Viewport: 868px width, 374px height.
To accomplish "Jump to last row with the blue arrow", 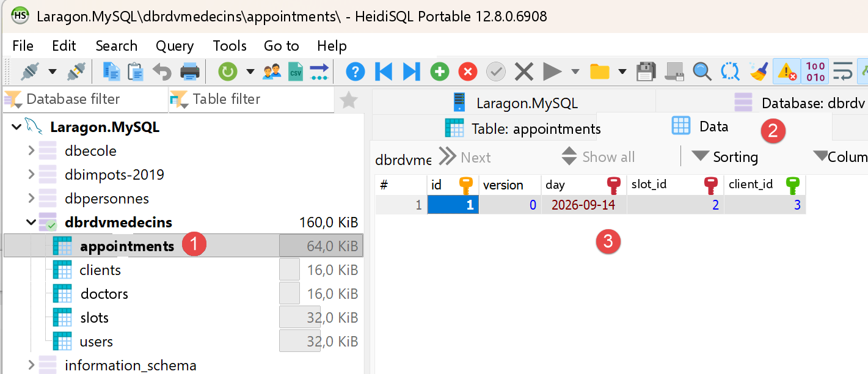I will point(411,72).
